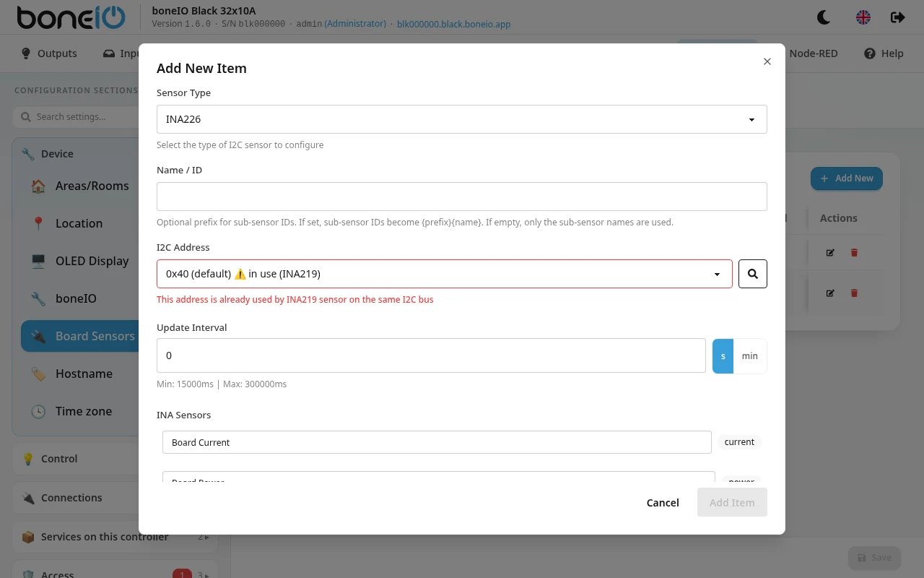
Task: Click the tag icon beside Hostname
Action: [38, 374]
